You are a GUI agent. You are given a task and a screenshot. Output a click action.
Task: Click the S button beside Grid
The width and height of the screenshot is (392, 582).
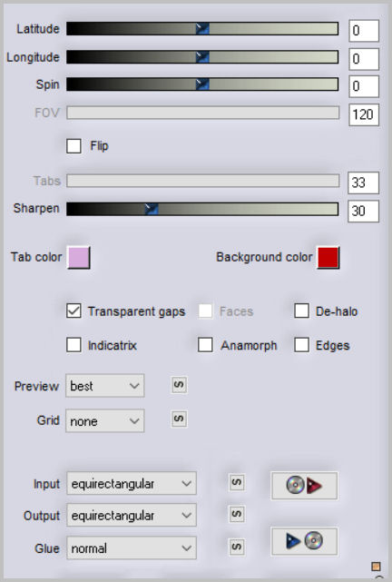coord(179,419)
